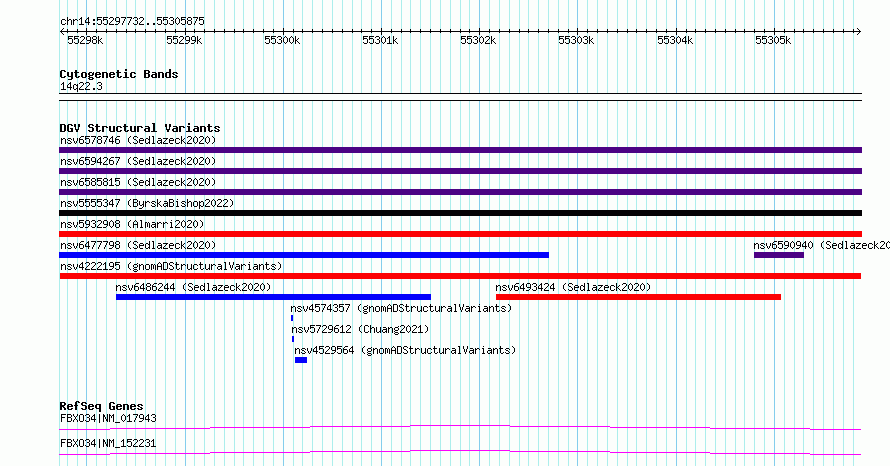Click the 55302k ruler tick label
Viewport: 890px width, 466px height.
point(478,40)
